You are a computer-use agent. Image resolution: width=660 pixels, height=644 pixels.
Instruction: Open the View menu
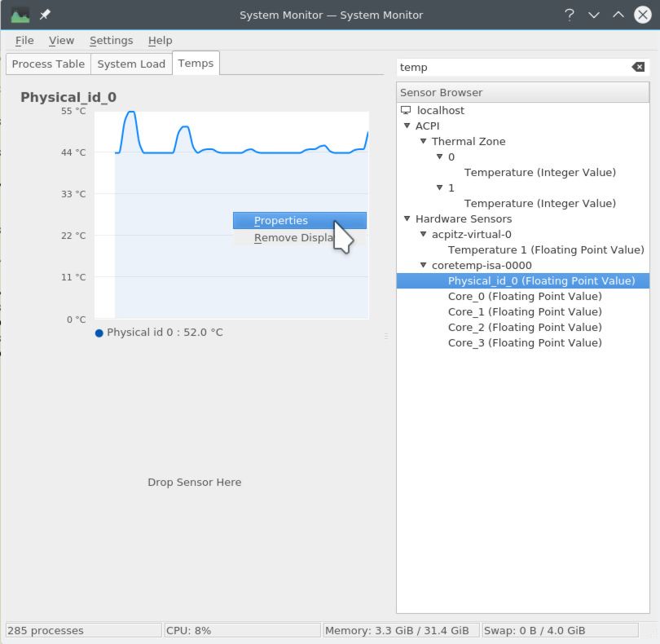(61, 41)
